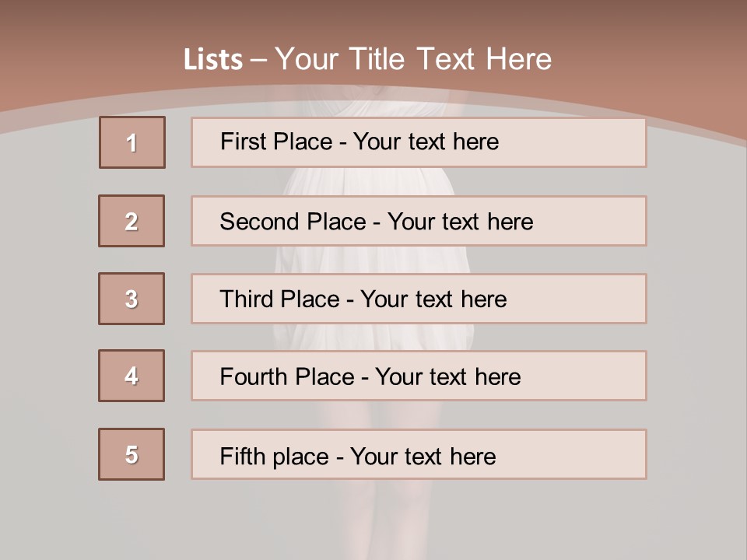The image size is (747, 560).
Task: Select the number 4 square
Action: (132, 376)
